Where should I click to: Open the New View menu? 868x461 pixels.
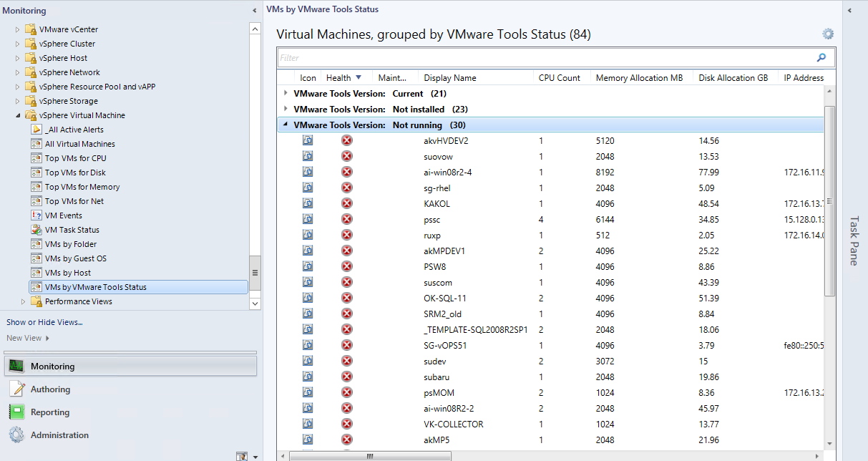tap(28, 338)
